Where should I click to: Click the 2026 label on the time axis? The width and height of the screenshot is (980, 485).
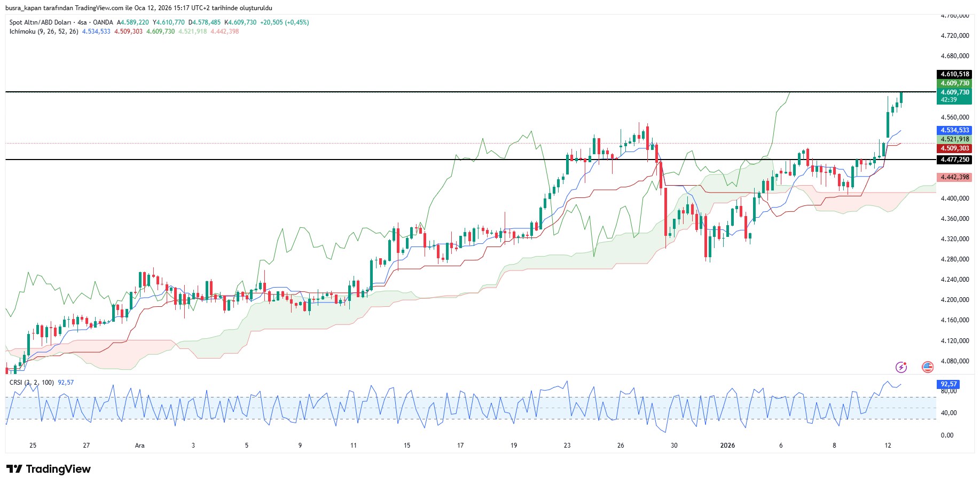[x=727, y=446]
